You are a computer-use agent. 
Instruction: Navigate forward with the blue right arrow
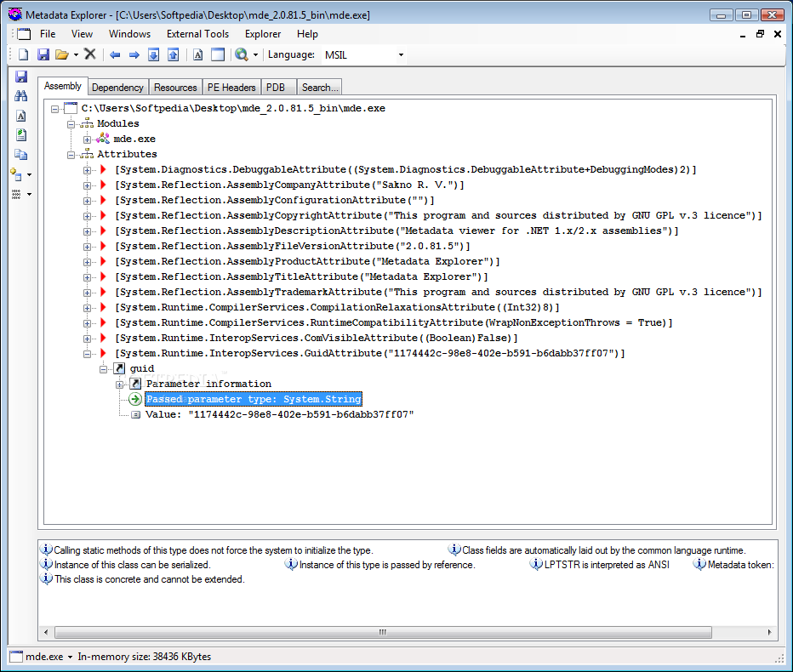134,54
